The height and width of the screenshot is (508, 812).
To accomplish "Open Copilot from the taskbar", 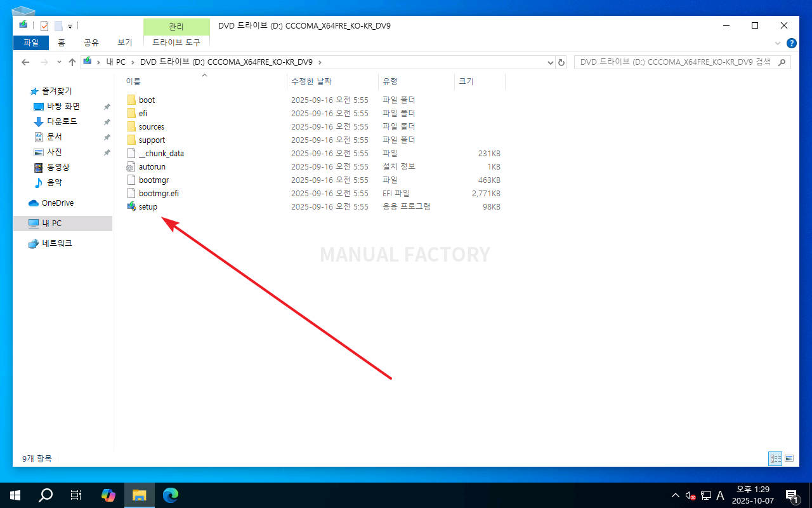I will (108, 495).
